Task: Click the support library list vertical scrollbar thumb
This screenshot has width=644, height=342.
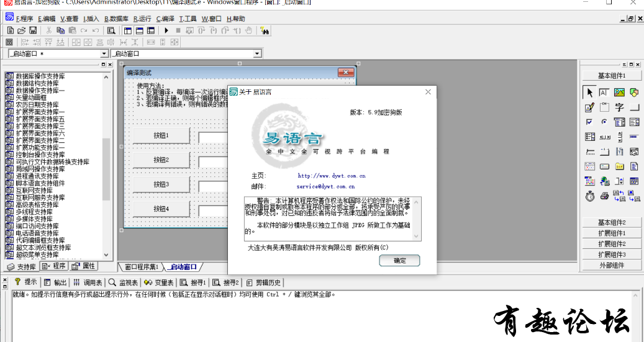Action: point(106,169)
